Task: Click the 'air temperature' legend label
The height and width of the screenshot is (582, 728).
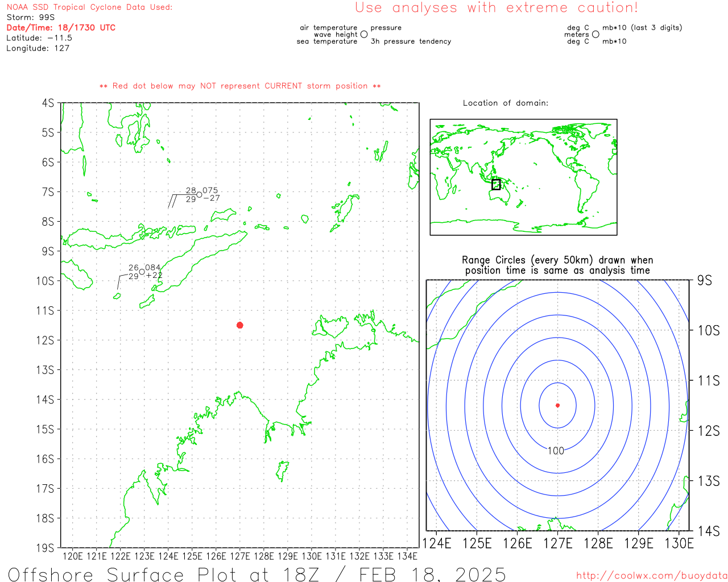Action: pyautogui.click(x=329, y=28)
